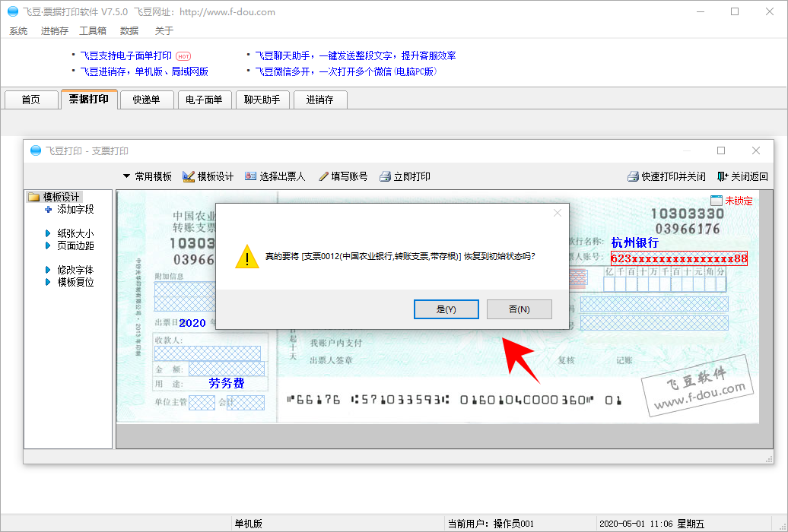Open link 飞豆微信多开
Image resolution: width=788 pixels, height=532 pixels.
(346, 72)
